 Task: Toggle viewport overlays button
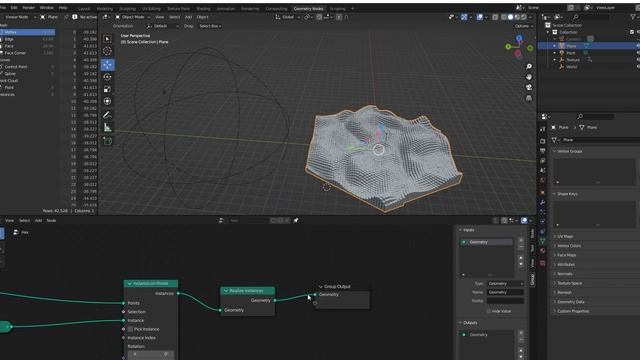pyautogui.click(x=480, y=17)
